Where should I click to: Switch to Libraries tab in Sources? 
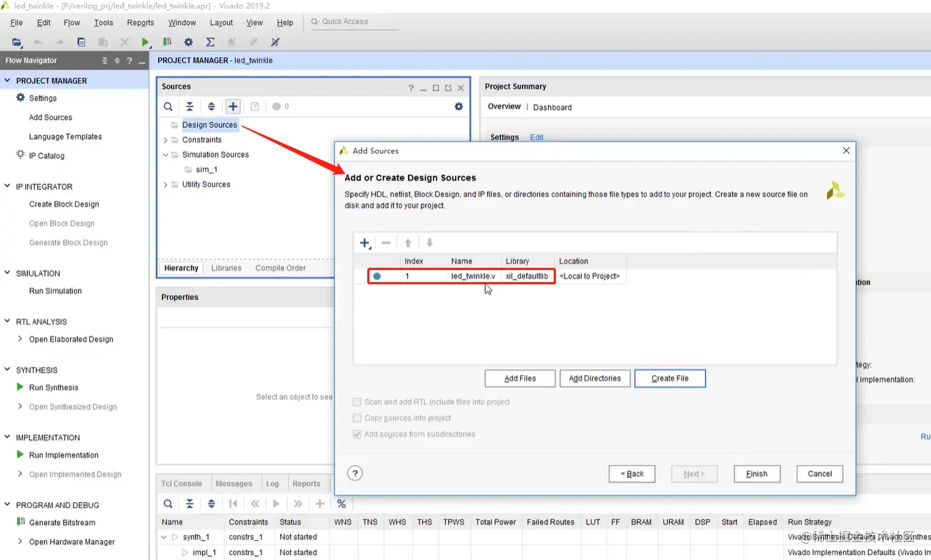pos(226,268)
